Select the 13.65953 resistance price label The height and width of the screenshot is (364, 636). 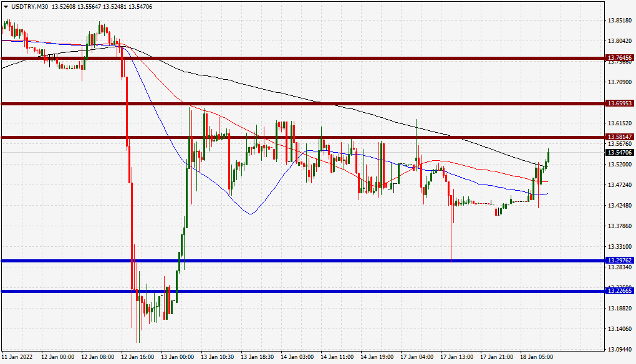click(619, 103)
